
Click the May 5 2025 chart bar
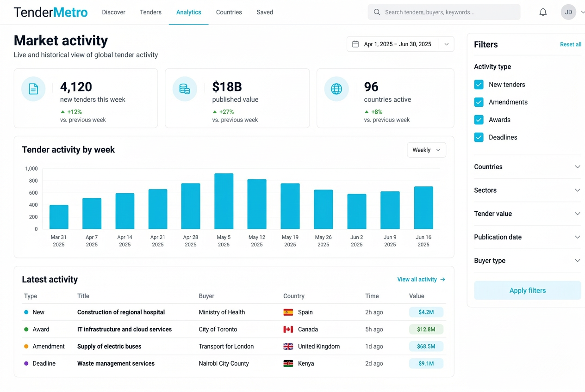point(224,201)
